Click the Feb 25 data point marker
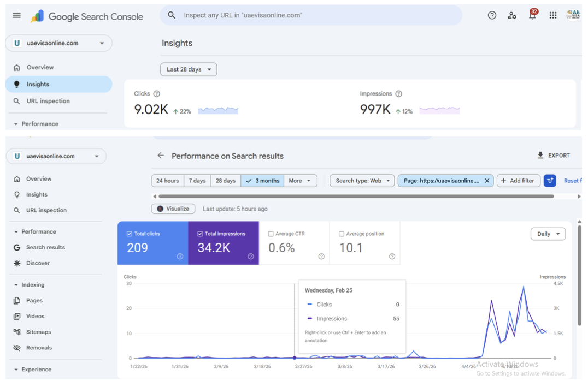588x381 pixels. (295, 358)
